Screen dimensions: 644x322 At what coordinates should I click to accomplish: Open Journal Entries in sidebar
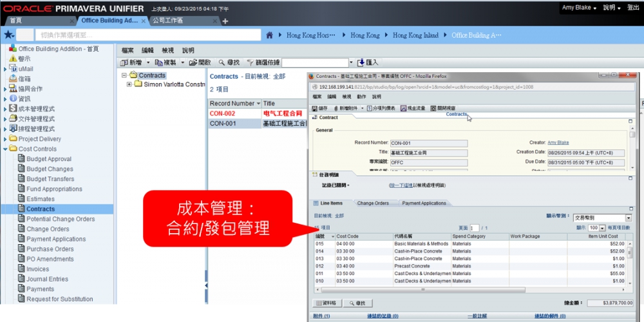(47, 279)
